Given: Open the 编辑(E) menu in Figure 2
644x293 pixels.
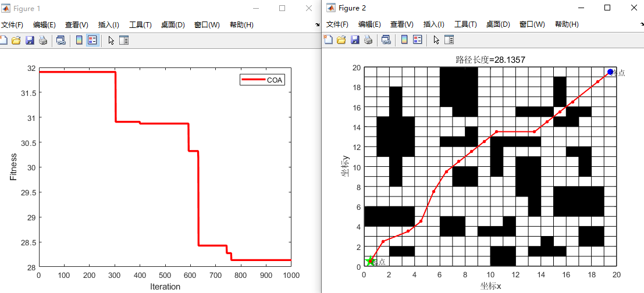Looking at the screenshot, I should (x=369, y=24).
